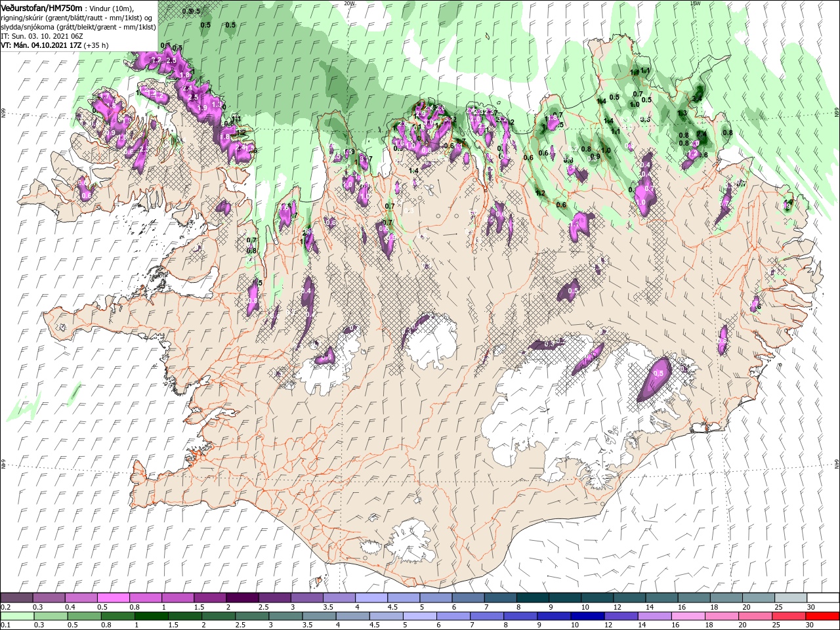Click the Veðurstofan/HM750m map title

tap(41, 8)
